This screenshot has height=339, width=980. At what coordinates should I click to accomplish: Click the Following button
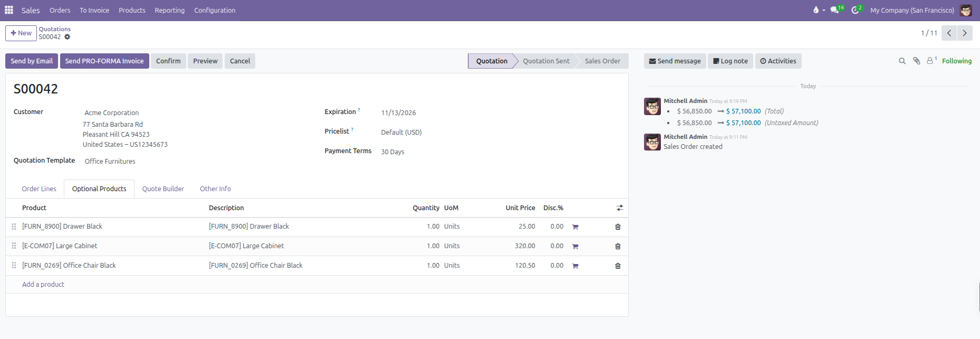[956, 61]
